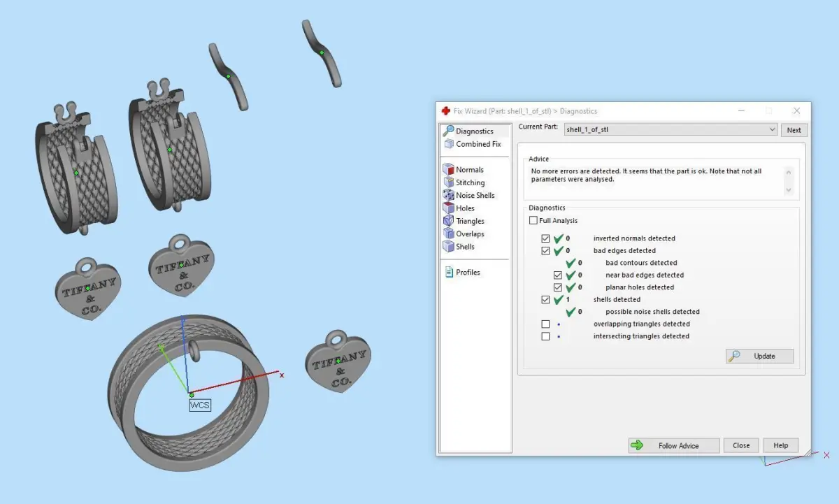839x504 pixels.
Task: Select the Stitching fix icon
Action: [448, 182]
